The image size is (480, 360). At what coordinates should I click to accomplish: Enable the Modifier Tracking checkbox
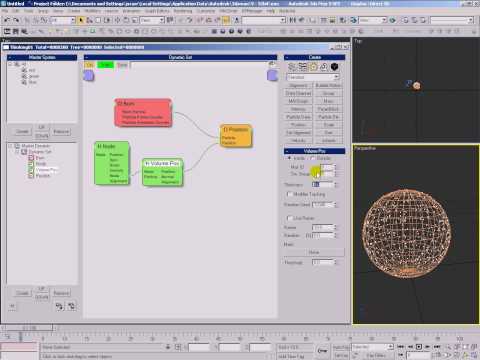pos(289,194)
